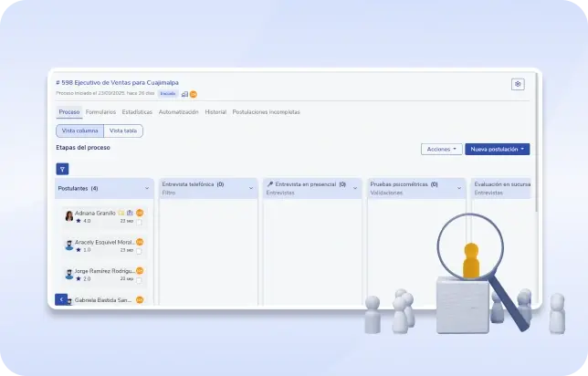588x376 pixels.
Task: Click the orange badge next to process date
Action: [194, 94]
